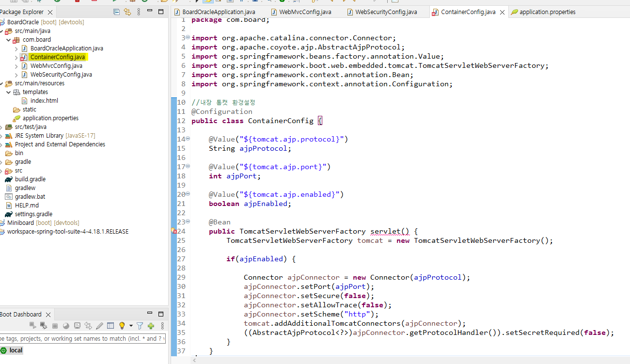Open Boot Dashboard view menu dots
Image resolution: width=630 pixels, height=364 pixels.
coord(162,326)
